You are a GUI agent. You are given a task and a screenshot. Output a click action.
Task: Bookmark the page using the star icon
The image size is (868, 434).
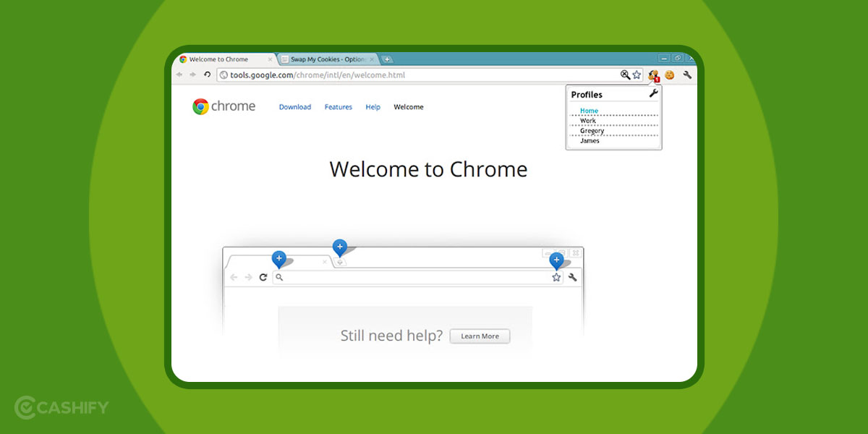pyautogui.click(x=637, y=75)
